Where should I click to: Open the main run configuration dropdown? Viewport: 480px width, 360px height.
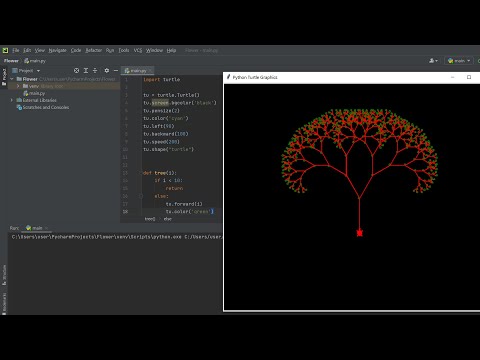click(x=459, y=61)
